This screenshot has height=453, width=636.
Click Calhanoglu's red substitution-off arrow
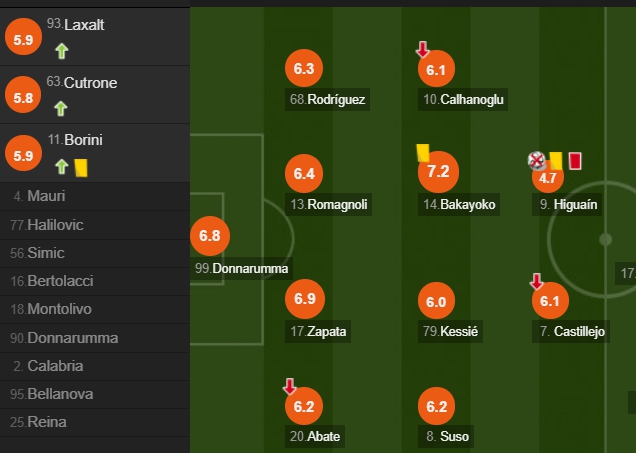coord(422,49)
